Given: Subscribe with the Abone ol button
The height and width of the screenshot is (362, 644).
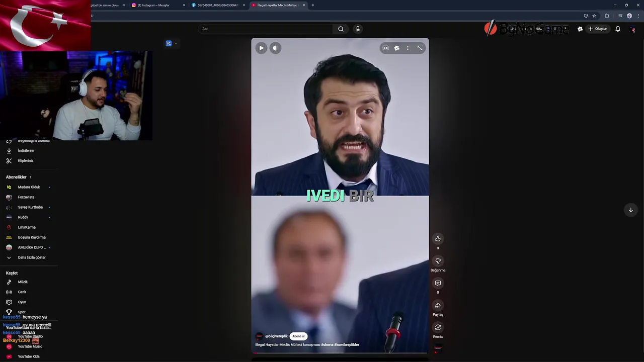Looking at the screenshot, I should point(298,336).
